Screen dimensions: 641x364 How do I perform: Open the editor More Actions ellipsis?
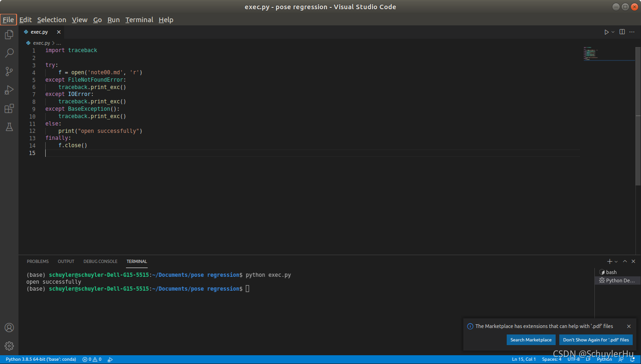pos(632,32)
